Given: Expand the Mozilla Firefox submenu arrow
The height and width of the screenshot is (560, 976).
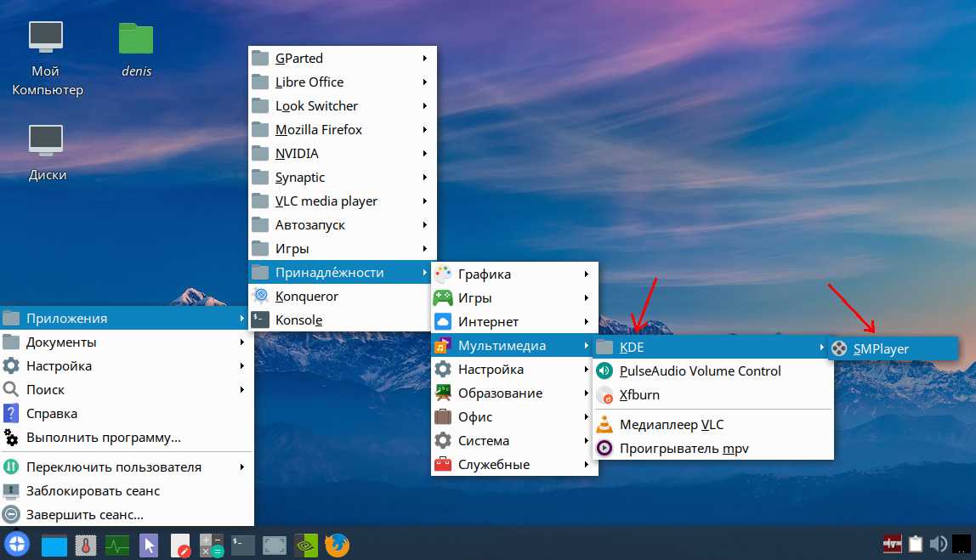Looking at the screenshot, I should [x=424, y=129].
